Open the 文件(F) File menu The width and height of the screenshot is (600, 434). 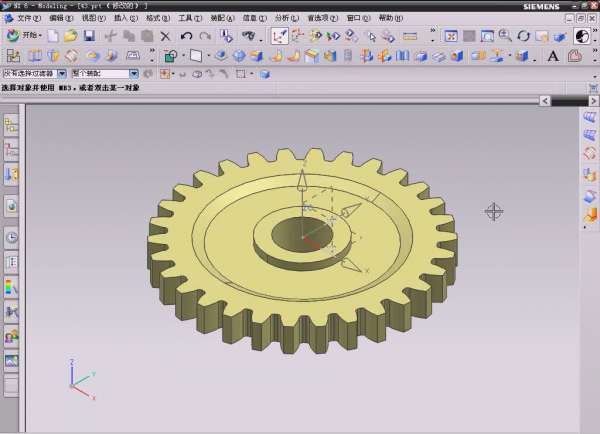pyautogui.click(x=29, y=18)
